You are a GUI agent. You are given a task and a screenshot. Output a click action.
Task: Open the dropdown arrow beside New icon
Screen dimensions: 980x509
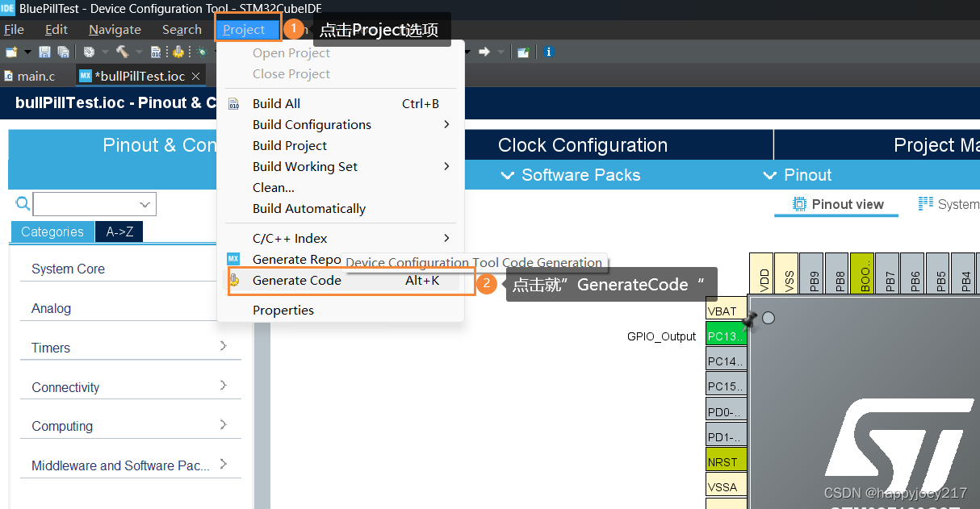tap(27, 52)
